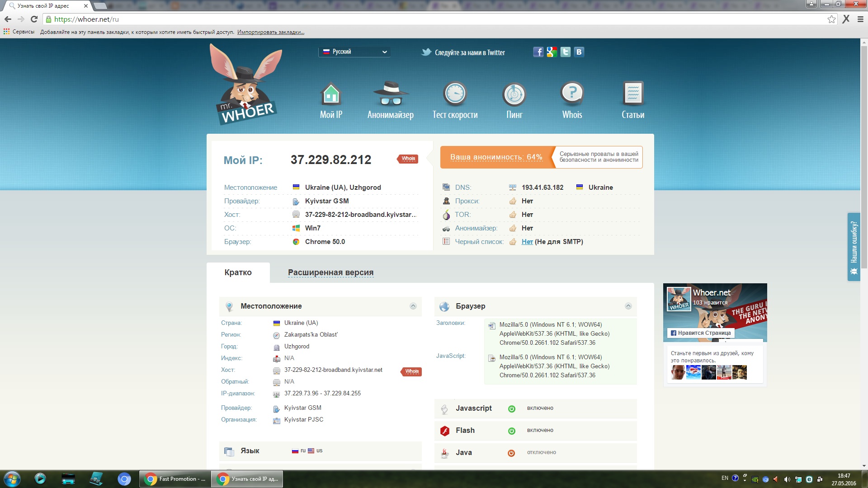The height and width of the screenshot is (488, 868).
Task: Open Chrome menu hamburger icon
Action: click(x=860, y=19)
